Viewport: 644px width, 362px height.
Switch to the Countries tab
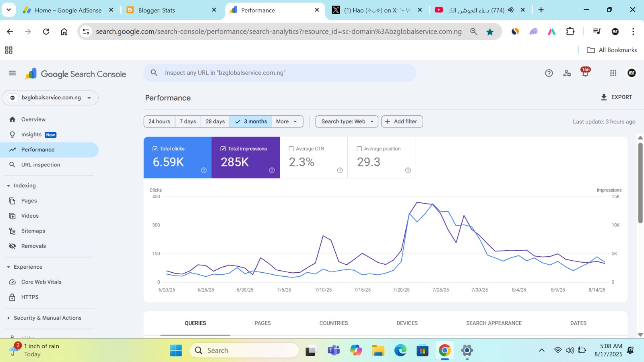pos(333,323)
